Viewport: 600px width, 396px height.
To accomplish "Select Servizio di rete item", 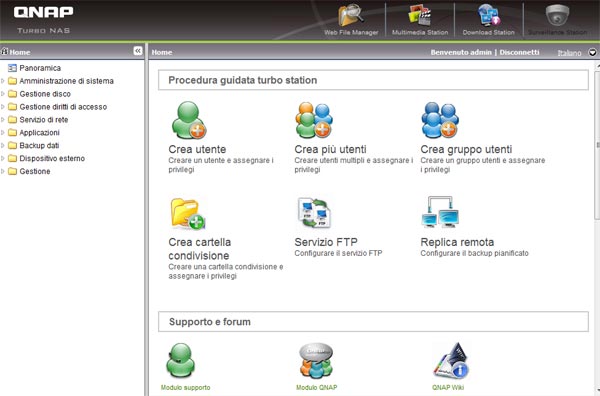I will (44, 120).
